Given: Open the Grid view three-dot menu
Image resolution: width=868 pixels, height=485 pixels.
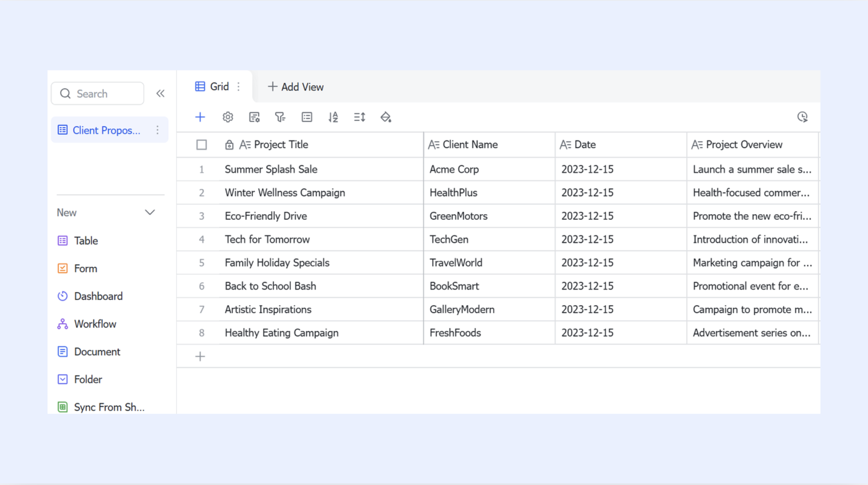Looking at the screenshot, I should [238, 87].
